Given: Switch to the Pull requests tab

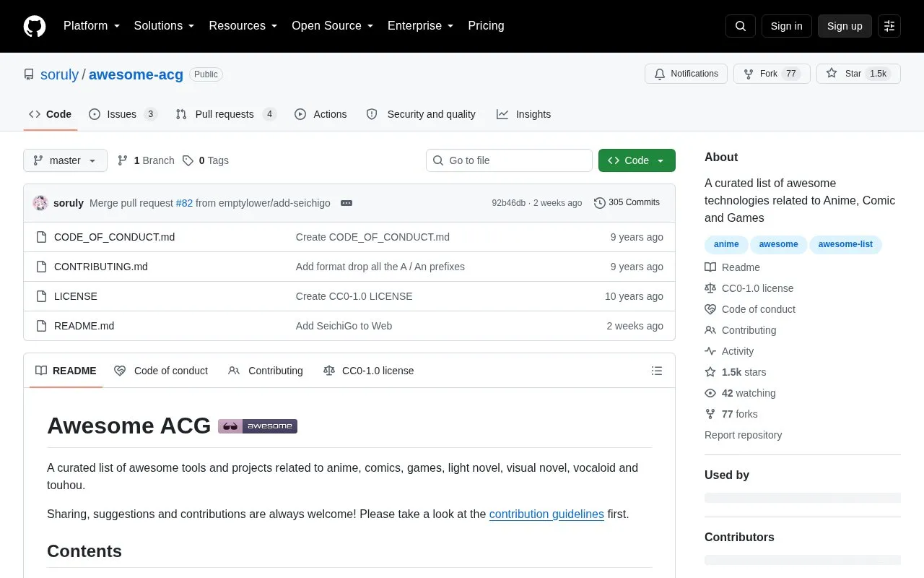Looking at the screenshot, I should 226,114.
